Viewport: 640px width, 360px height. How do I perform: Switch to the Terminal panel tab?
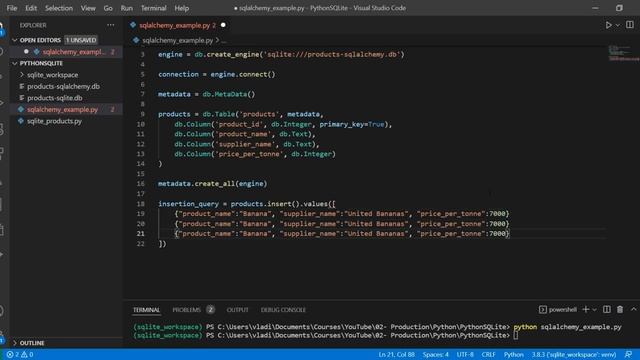146,310
